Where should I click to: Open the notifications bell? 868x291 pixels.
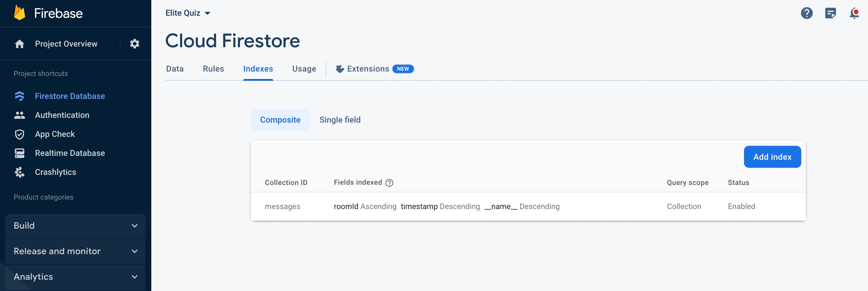(x=854, y=13)
